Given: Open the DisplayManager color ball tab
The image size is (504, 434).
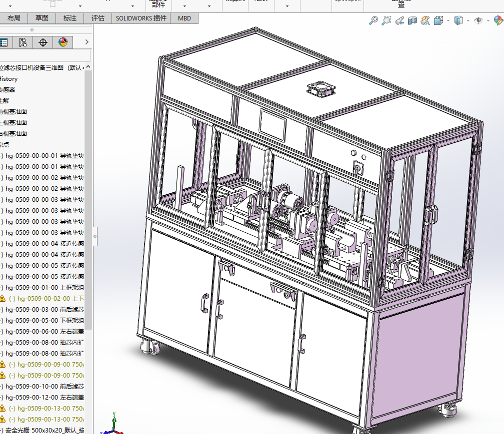Looking at the screenshot, I should [62, 42].
